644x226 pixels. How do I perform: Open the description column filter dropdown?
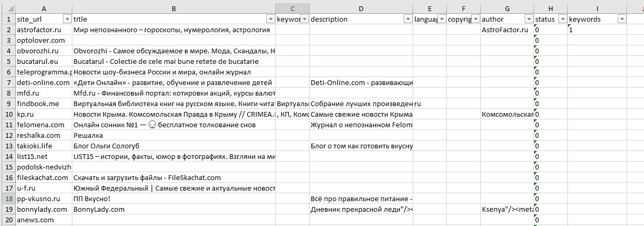pyautogui.click(x=408, y=19)
